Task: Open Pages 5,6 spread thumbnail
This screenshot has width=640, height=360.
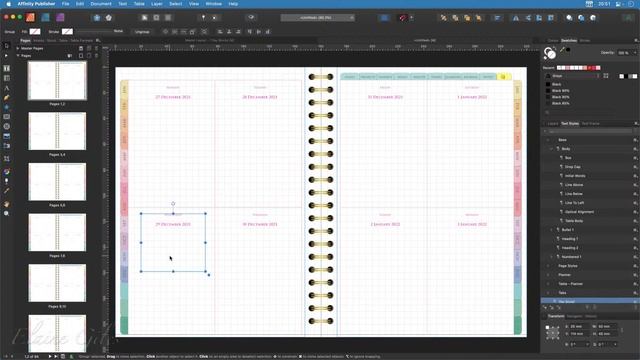Action: (57, 182)
